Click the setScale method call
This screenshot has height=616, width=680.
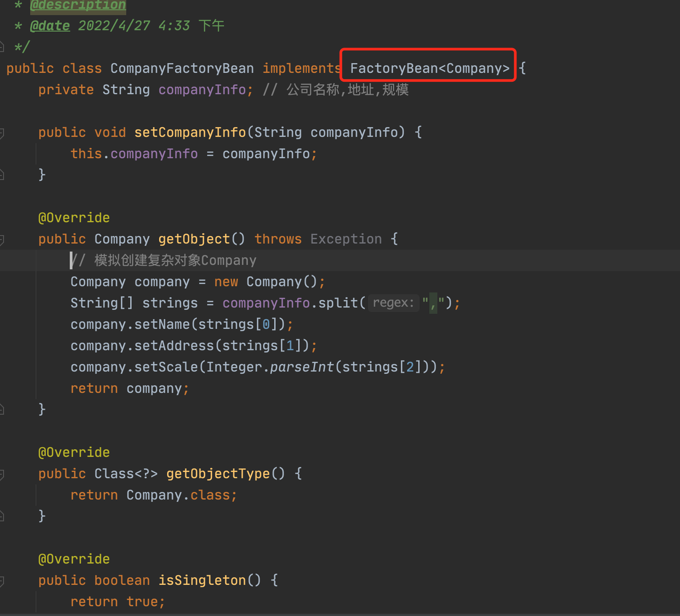pyautogui.click(x=166, y=367)
